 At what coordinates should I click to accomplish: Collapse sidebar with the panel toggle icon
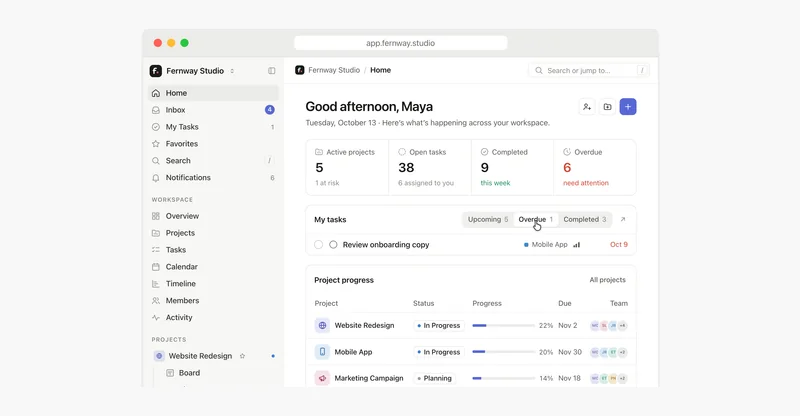(x=271, y=70)
